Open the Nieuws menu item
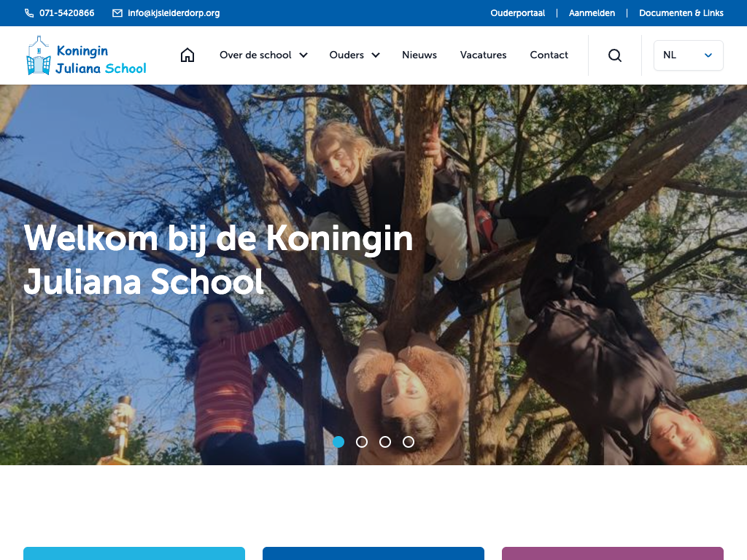 (x=419, y=55)
